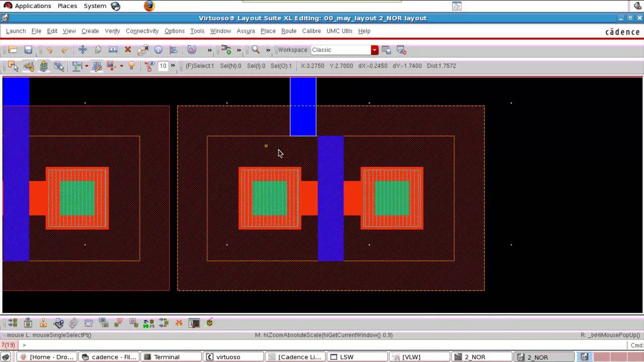Click the magnifier zoom icon
The image size is (644, 362).
[x=256, y=50]
